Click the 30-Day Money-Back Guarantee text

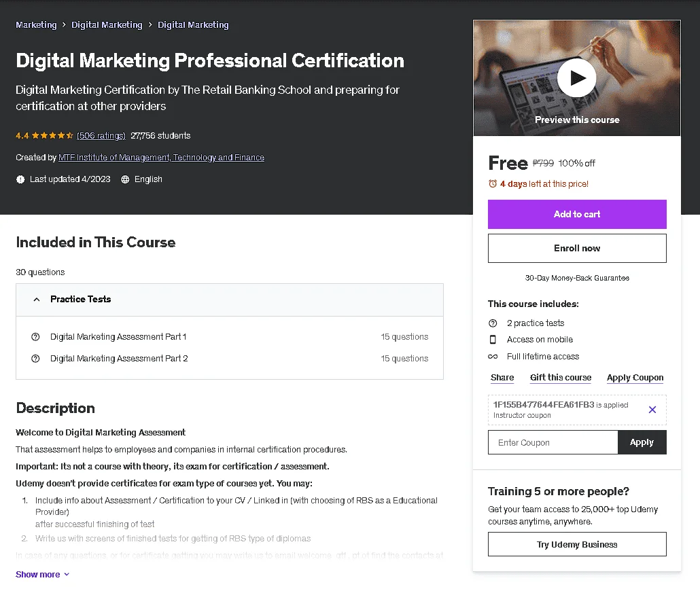tap(577, 278)
